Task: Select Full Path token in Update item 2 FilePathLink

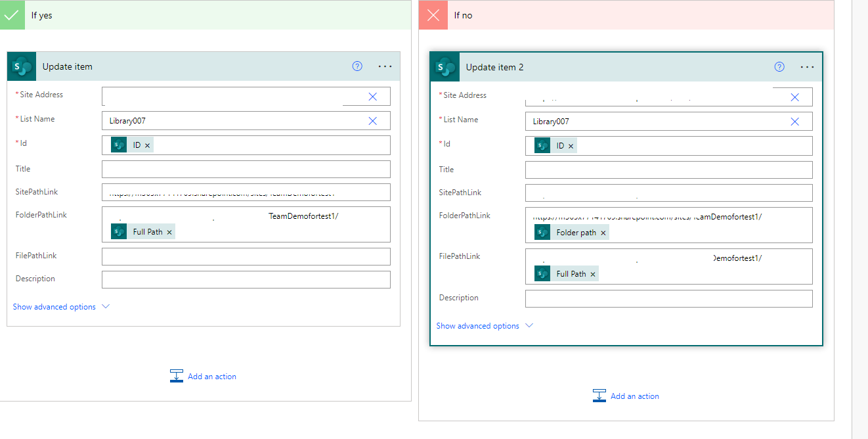Action: [566, 274]
